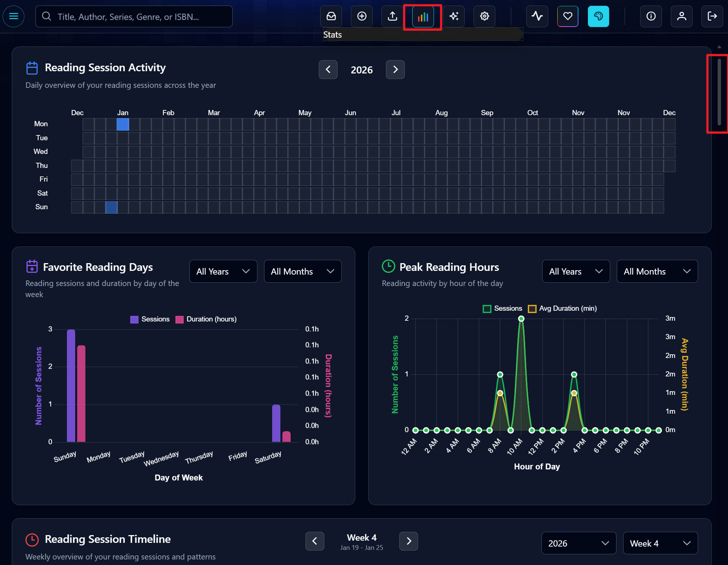Screen dimensions: 728x565
Task: Open the user profile icon
Action: coord(681,16)
